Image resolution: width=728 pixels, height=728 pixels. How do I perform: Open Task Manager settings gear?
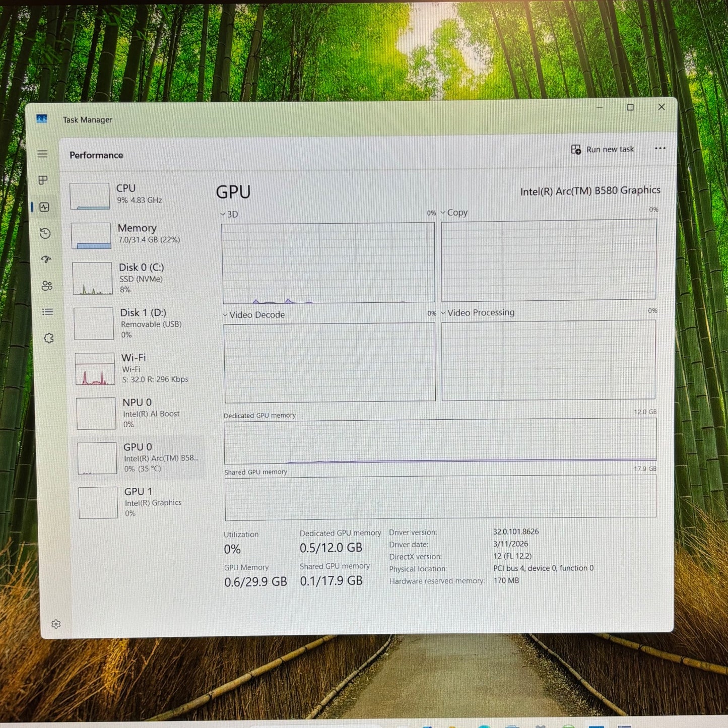pyautogui.click(x=56, y=624)
